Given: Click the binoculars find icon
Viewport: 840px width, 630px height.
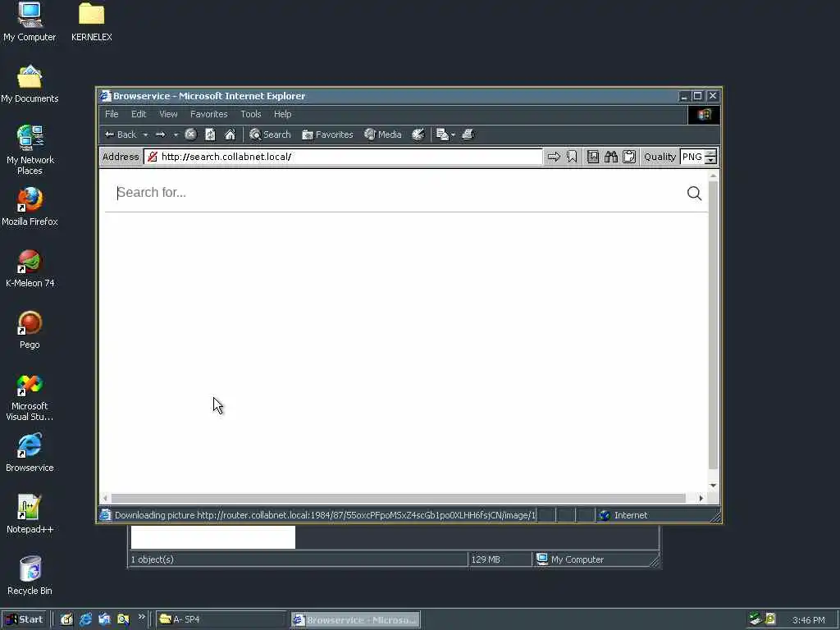Looking at the screenshot, I should pos(610,157).
